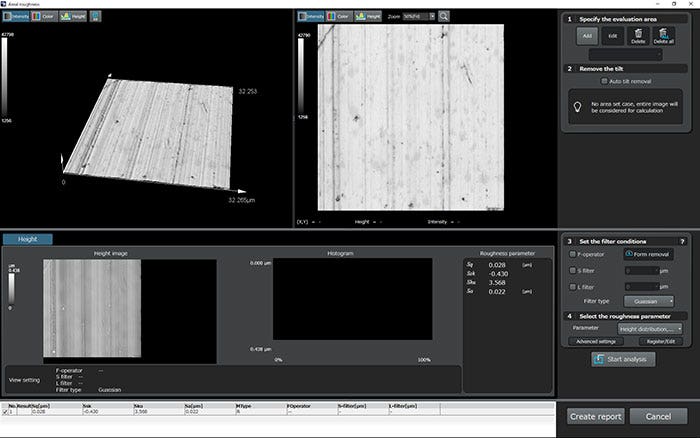Enable the S filter checkbox
The image size is (700, 438).
pos(571,269)
